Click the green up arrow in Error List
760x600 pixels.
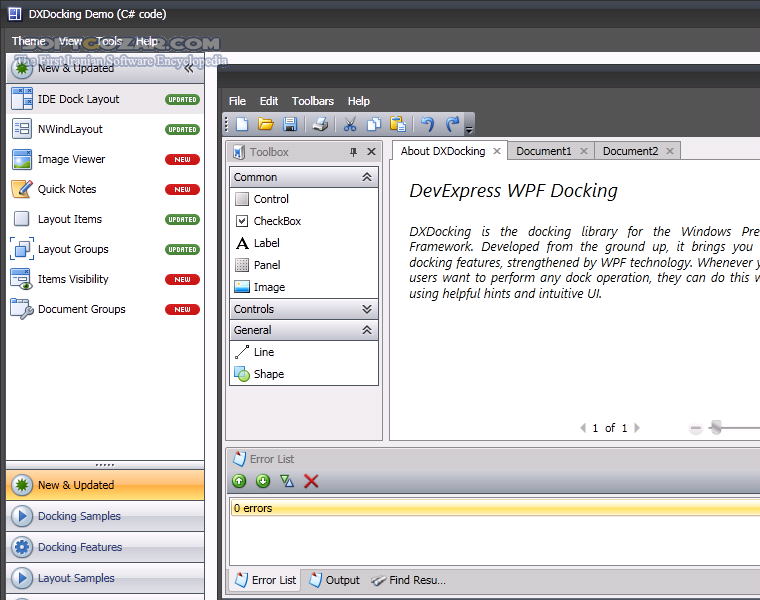tap(239, 481)
